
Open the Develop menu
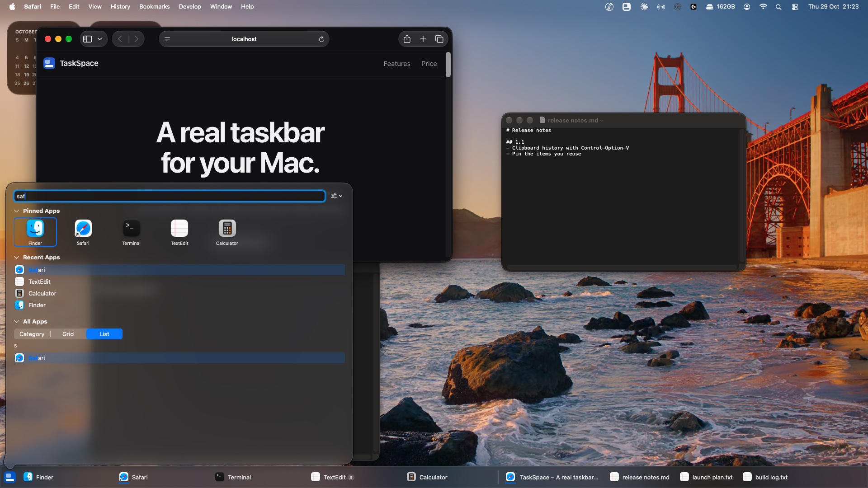tap(190, 7)
